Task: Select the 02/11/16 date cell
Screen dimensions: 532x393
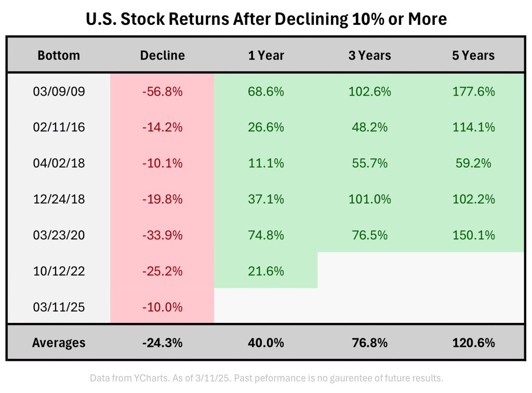Action: [x=59, y=127]
